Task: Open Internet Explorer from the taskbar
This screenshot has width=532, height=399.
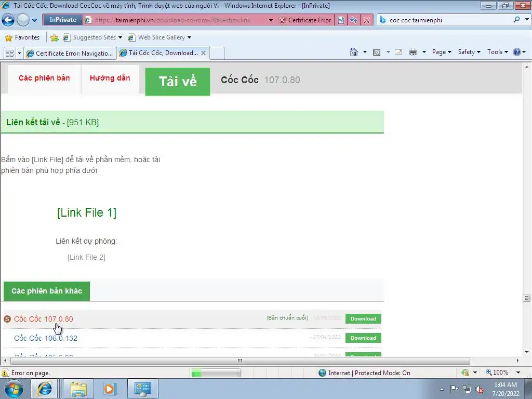Action: click(45, 389)
